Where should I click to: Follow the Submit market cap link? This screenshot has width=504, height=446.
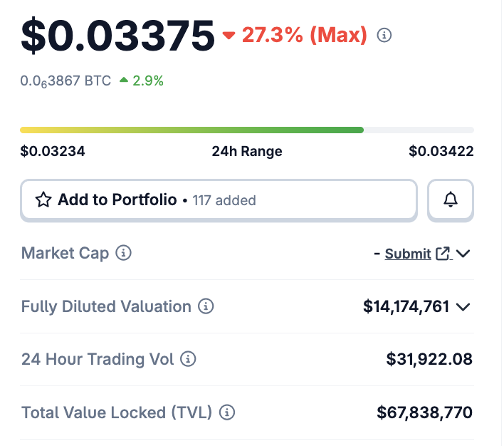pyautogui.click(x=407, y=254)
